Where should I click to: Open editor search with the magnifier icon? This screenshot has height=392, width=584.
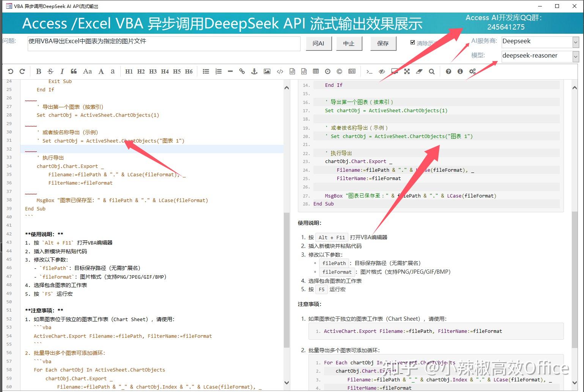point(431,71)
